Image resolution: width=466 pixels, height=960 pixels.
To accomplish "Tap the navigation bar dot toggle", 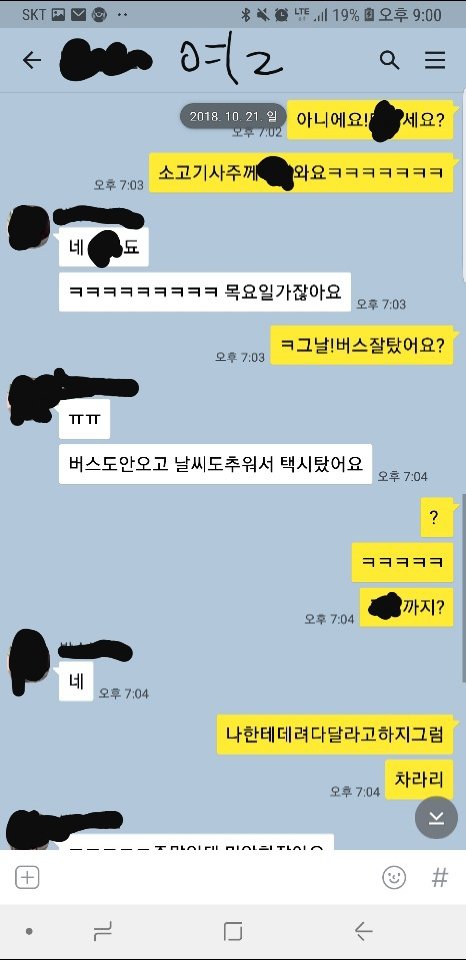I will tap(29, 932).
